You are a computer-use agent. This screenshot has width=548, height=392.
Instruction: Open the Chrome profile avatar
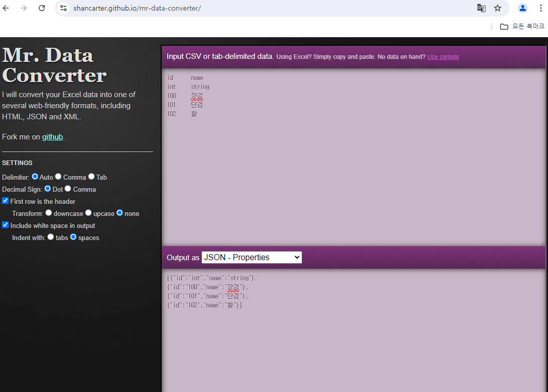click(522, 8)
